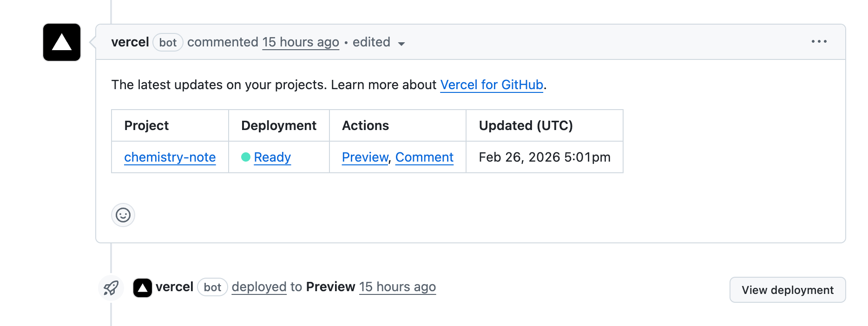Click the comment header's "15 hours ago" timestamp
This screenshot has height=326, width=868.
point(301,42)
